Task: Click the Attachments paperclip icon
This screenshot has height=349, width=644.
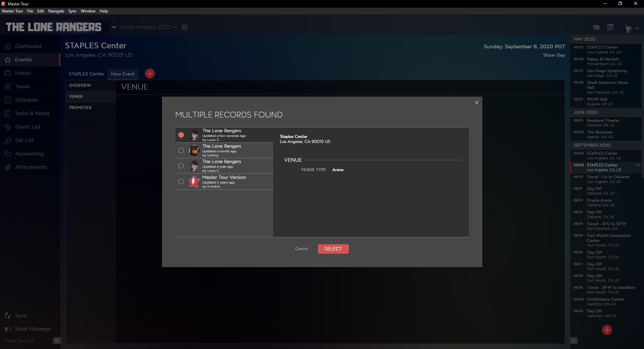Action: click(x=8, y=167)
